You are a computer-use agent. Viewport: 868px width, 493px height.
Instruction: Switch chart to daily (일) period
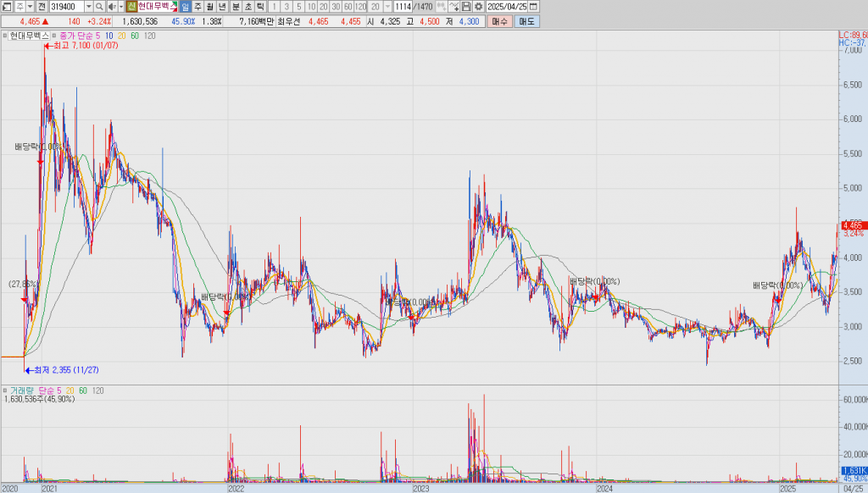point(185,6)
